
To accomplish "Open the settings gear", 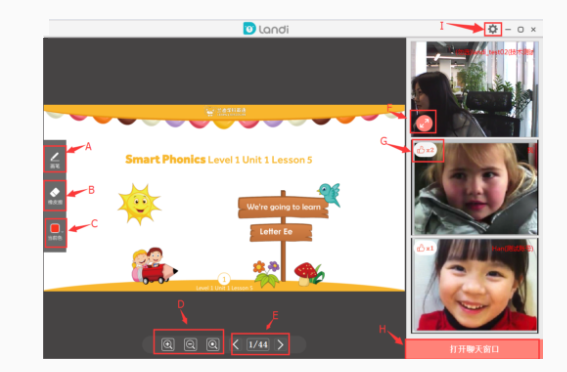I will [493, 29].
